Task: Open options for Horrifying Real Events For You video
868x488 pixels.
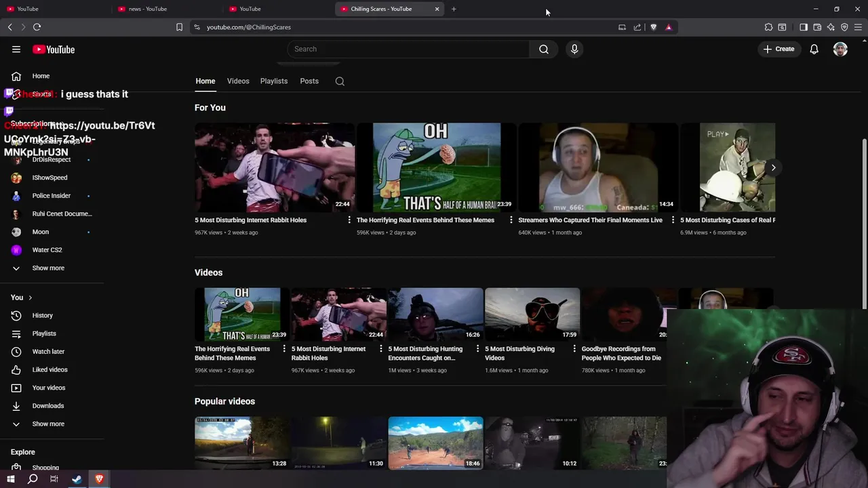Action: coord(511,220)
